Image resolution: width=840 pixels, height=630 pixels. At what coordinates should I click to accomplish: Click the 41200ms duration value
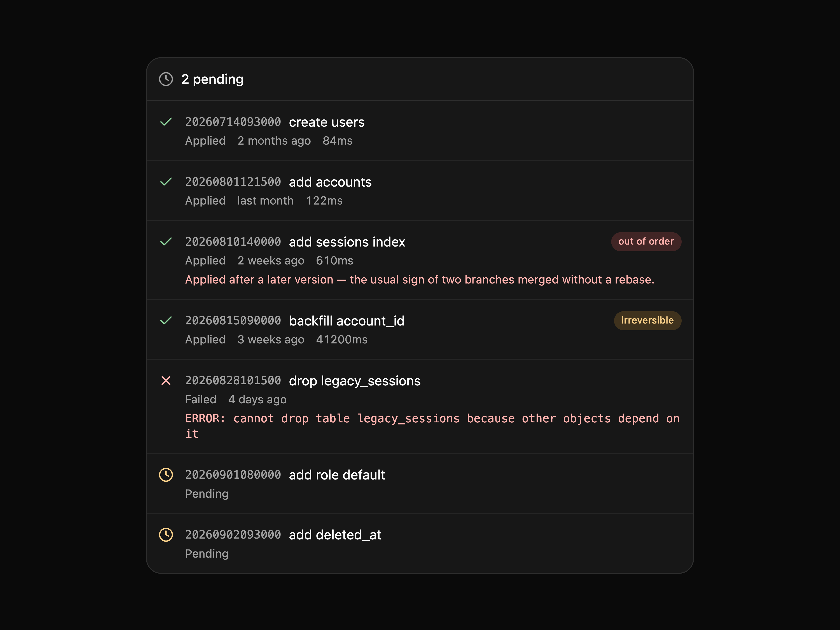(342, 339)
